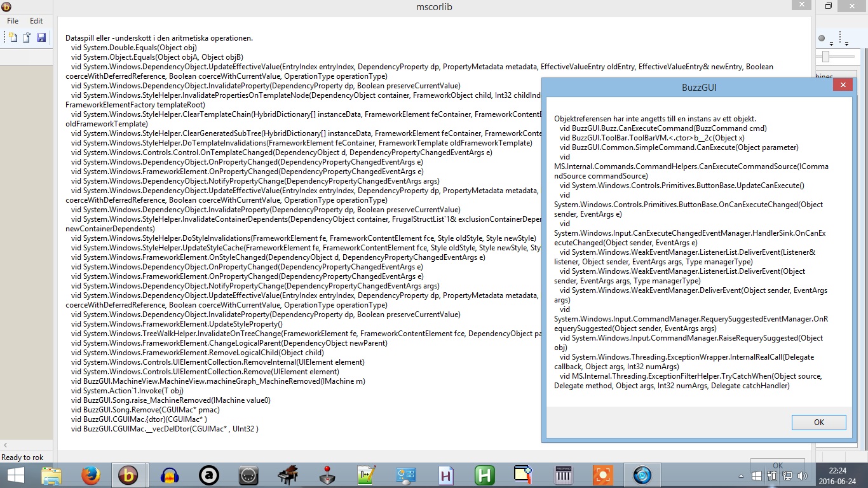Switch to the Buzz 'b' taskbar icon
868x488 pixels.
129,475
